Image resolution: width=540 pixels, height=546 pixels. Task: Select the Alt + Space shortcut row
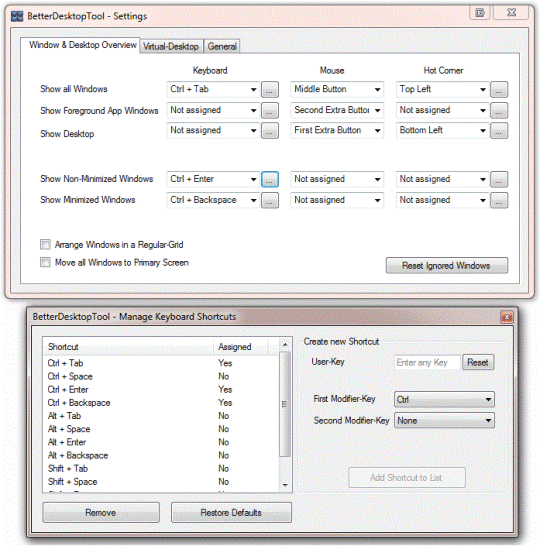(x=161, y=429)
